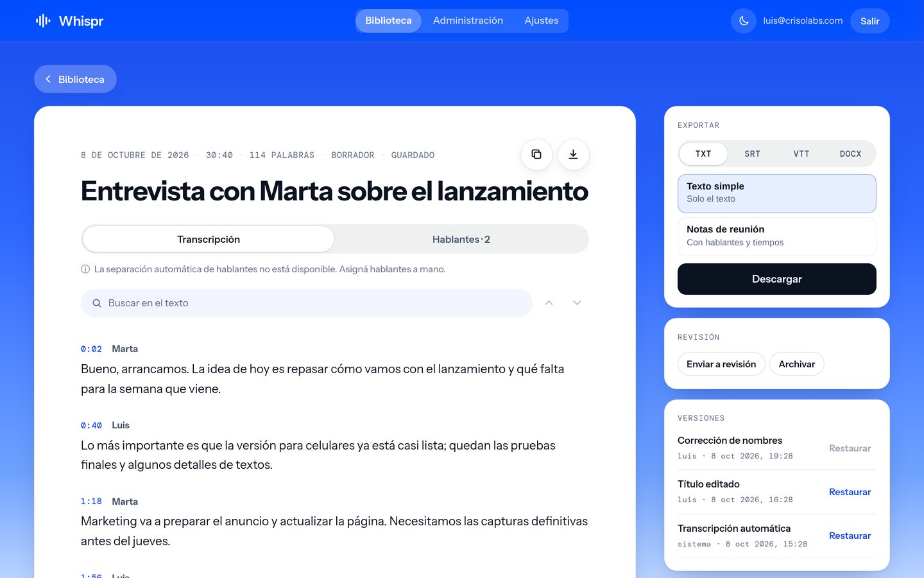This screenshot has height=578, width=924.
Task: Switch to the Hablantes · 2 tab
Action: coord(461,239)
